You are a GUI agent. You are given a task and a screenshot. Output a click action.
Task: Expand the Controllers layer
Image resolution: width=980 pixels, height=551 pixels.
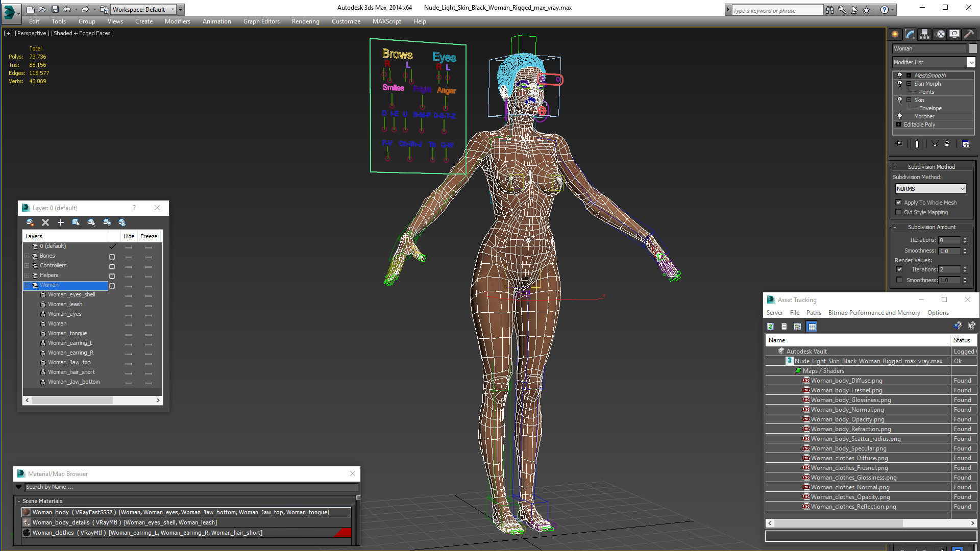tap(27, 266)
